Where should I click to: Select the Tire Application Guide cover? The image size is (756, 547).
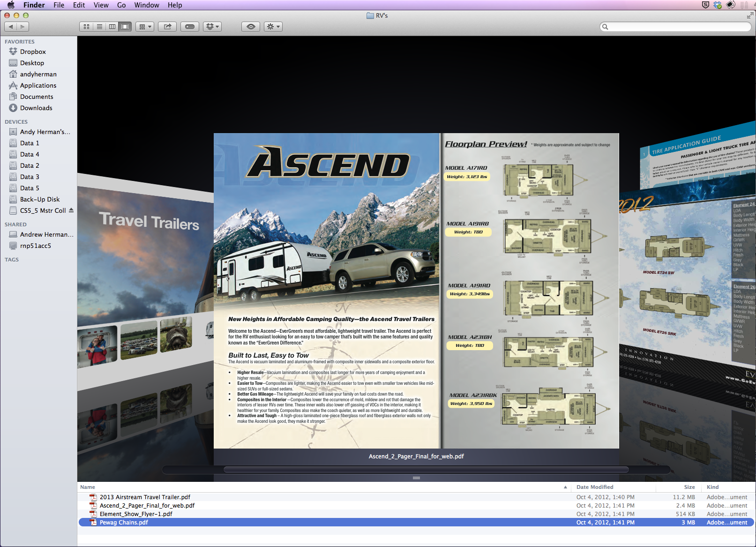tap(698, 155)
